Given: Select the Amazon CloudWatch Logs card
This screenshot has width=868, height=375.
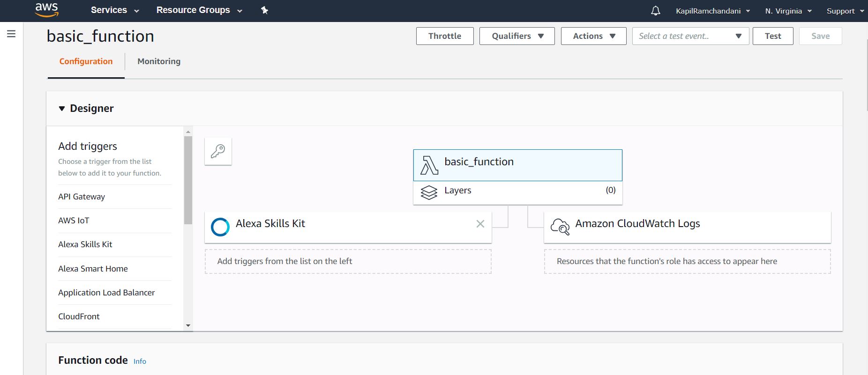Looking at the screenshot, I should point(688,227).
